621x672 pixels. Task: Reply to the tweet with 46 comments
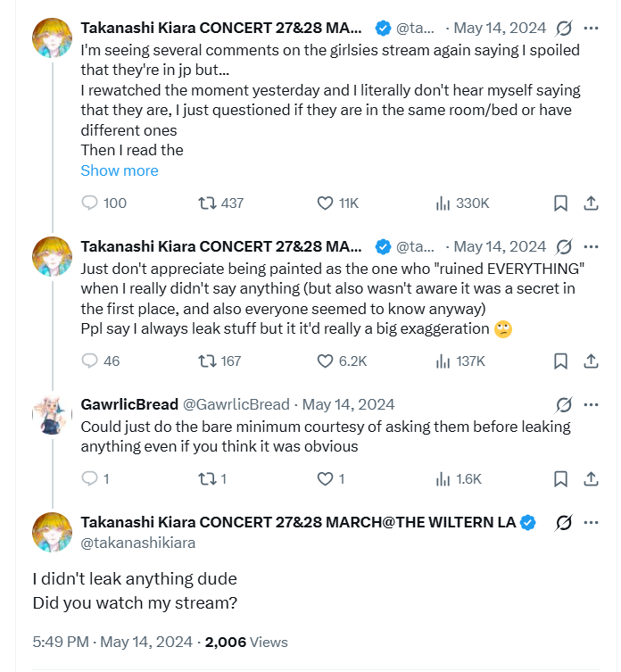pyautogui.click(x=89, y=361)
